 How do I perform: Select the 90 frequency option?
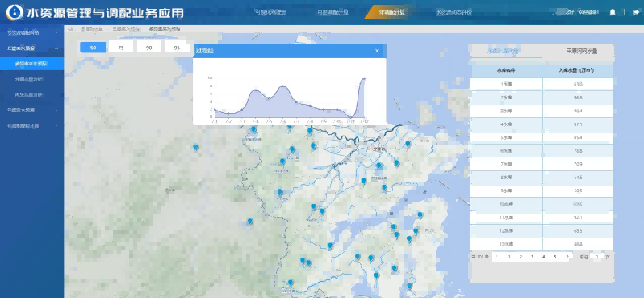click(149, 48)
